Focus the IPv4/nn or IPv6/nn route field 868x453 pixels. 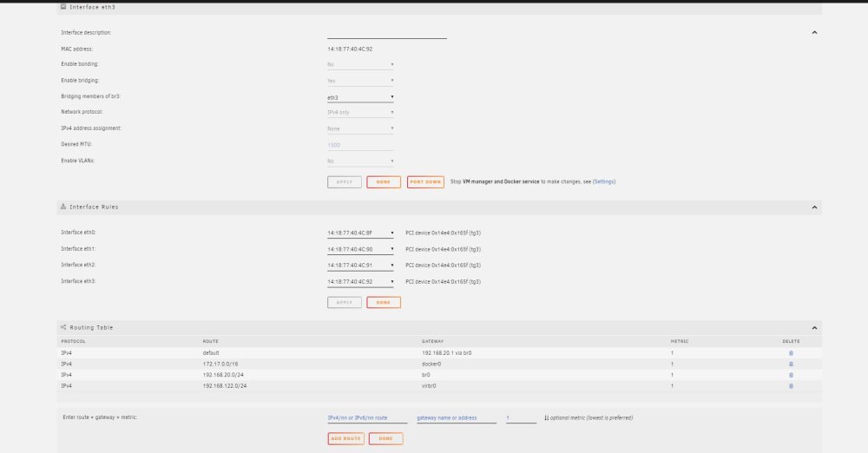coord(367,418)
